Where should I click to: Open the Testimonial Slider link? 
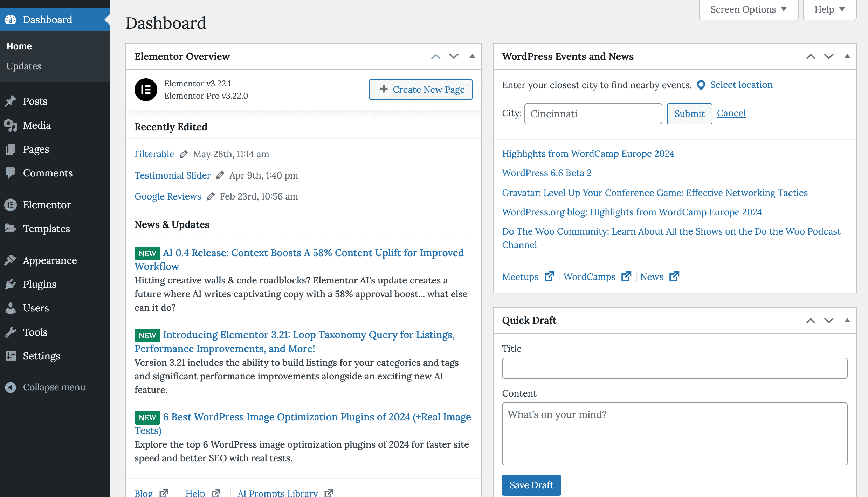[x=173, y=175]
